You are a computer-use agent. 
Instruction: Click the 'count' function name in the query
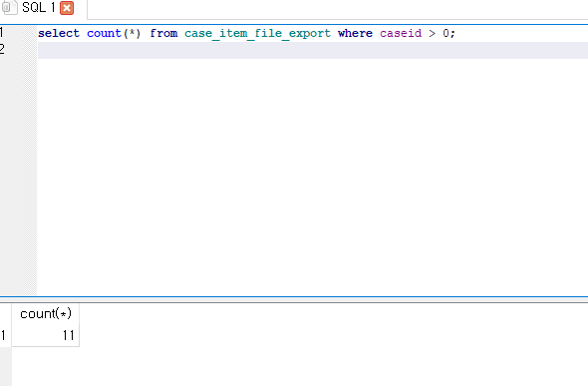[x=105, y=33]
